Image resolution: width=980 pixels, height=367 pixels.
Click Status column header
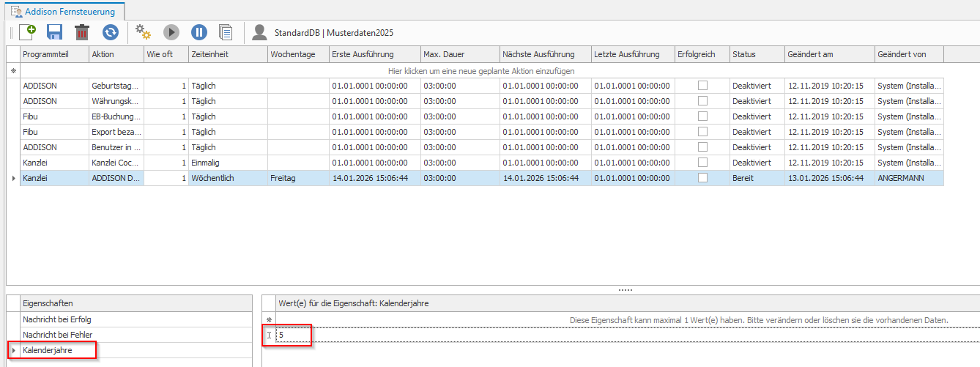(757, 54)
